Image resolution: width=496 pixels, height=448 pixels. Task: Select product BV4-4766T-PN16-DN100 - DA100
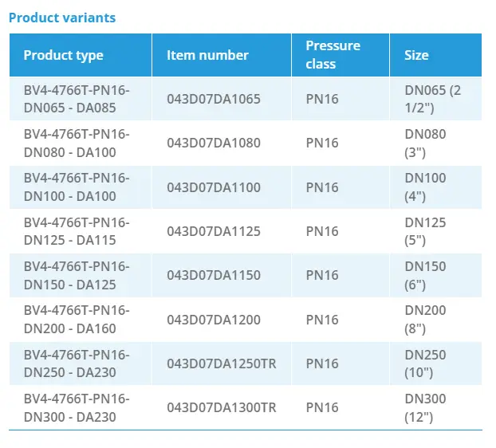coord(77,187)
